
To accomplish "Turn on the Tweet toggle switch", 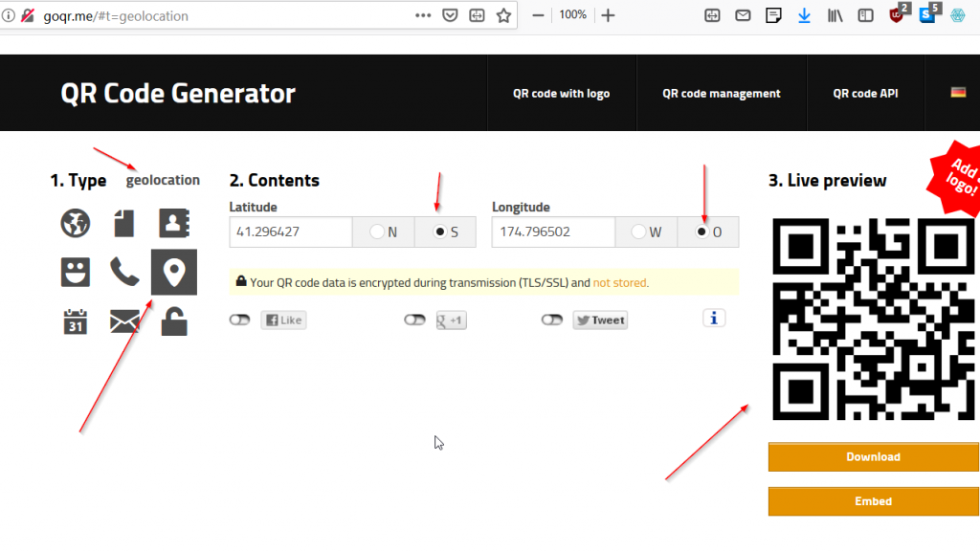I will pos(551,320).
